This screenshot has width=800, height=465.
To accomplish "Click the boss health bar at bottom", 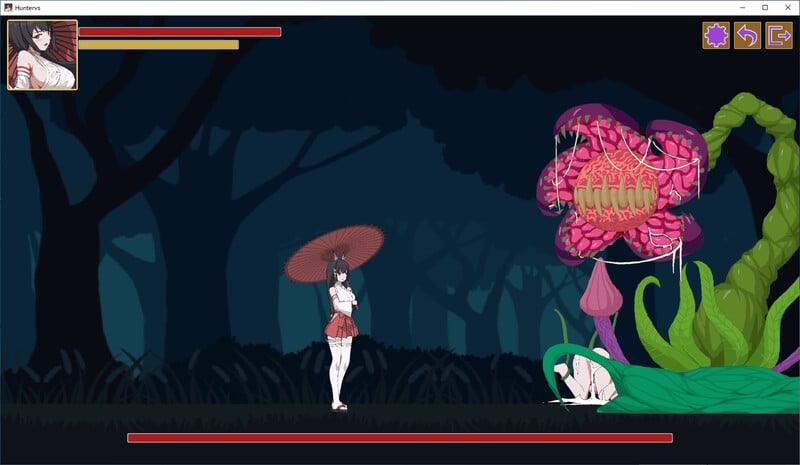I will [400, 438].
